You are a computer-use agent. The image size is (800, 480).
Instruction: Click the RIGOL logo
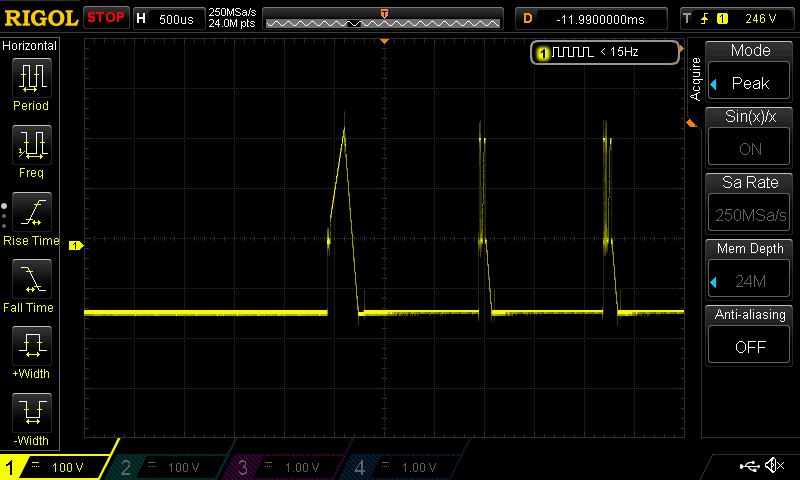pyautogui.click(x=41, y=19)
